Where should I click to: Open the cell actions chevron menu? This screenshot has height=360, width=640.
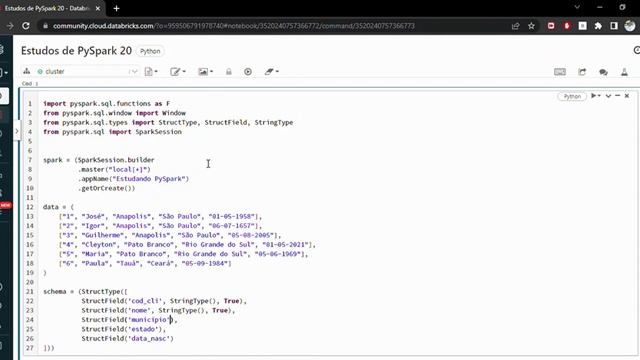pyautogui.click(x=608, y=96)
